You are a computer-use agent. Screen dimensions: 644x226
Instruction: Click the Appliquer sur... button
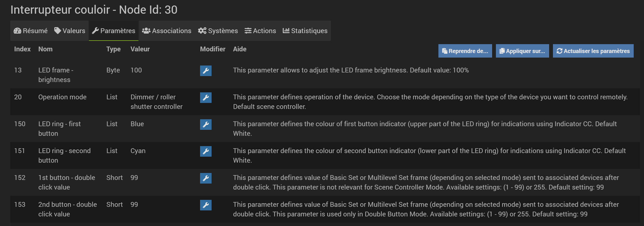click(522, 51)
